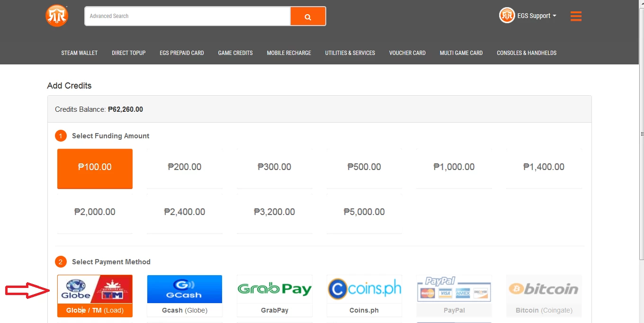
Task: Select the ₱3,200.00 funding amount
Action: pyautogui.click(x=275, y=214)
